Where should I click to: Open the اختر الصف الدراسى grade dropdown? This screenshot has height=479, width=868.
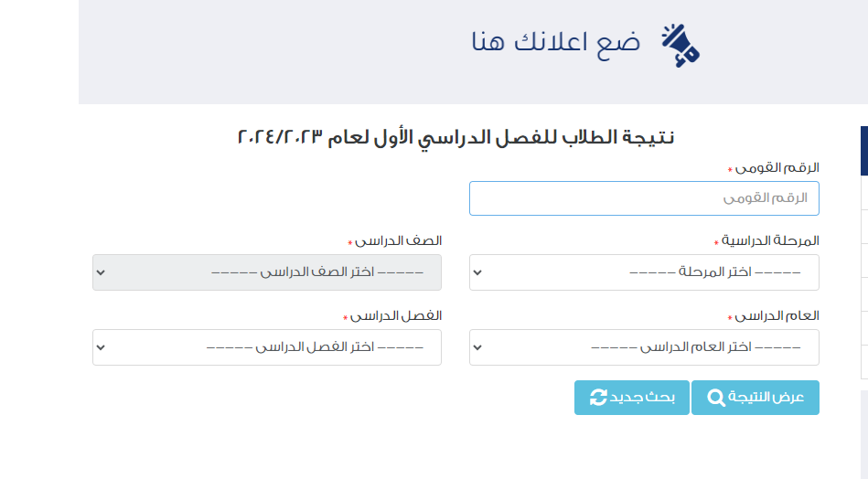[x=267, y=272]
